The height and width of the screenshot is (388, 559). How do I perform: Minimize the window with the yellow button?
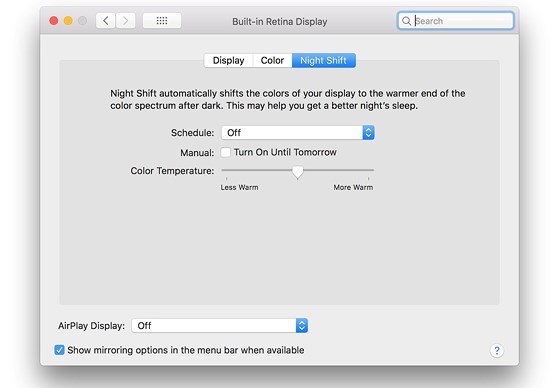tap(68, 21)
